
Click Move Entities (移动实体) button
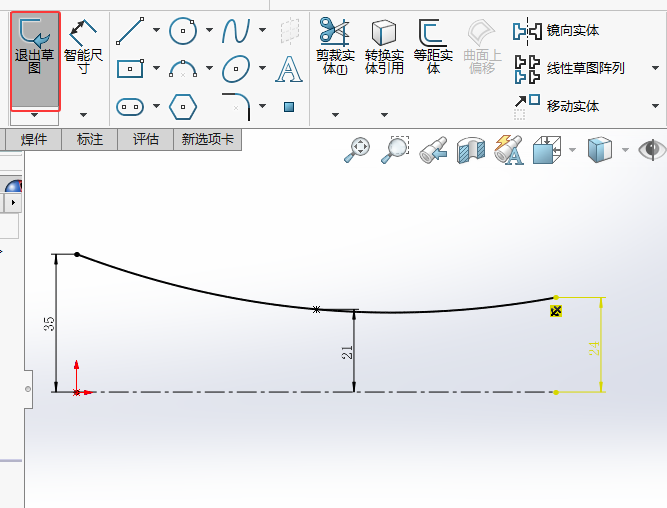click(x=556, y=106)
